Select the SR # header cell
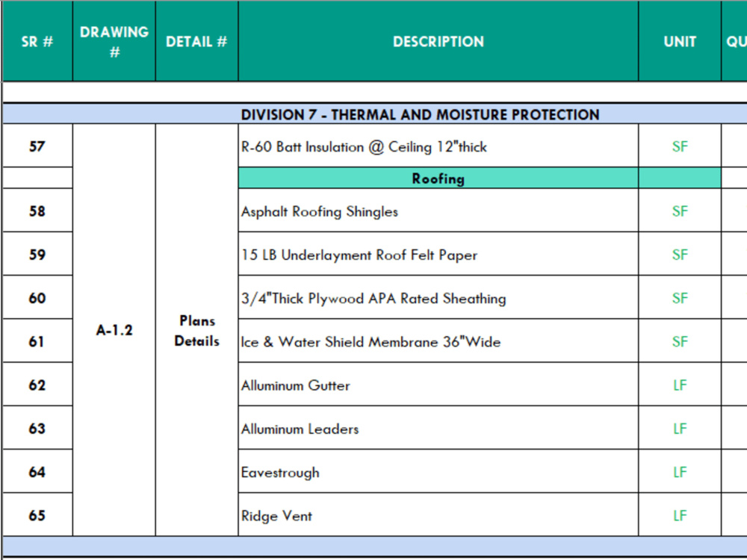 37,41
